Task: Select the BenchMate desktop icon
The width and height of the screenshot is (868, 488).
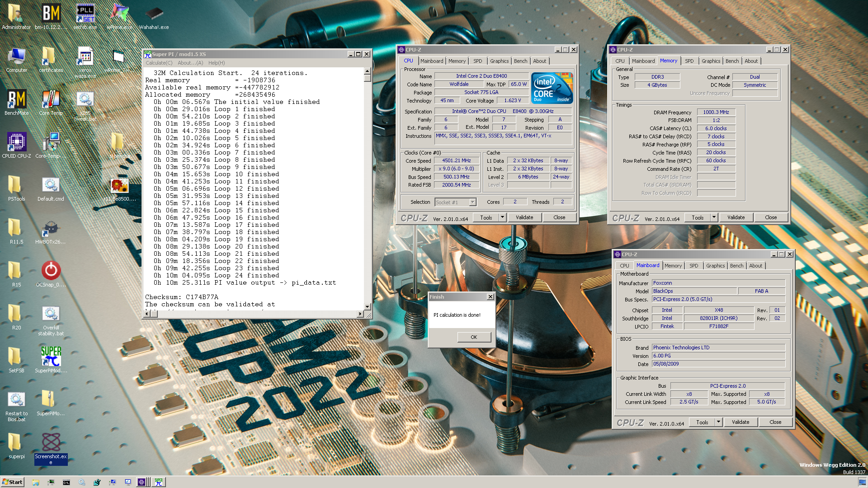Action: pos(16,103)
